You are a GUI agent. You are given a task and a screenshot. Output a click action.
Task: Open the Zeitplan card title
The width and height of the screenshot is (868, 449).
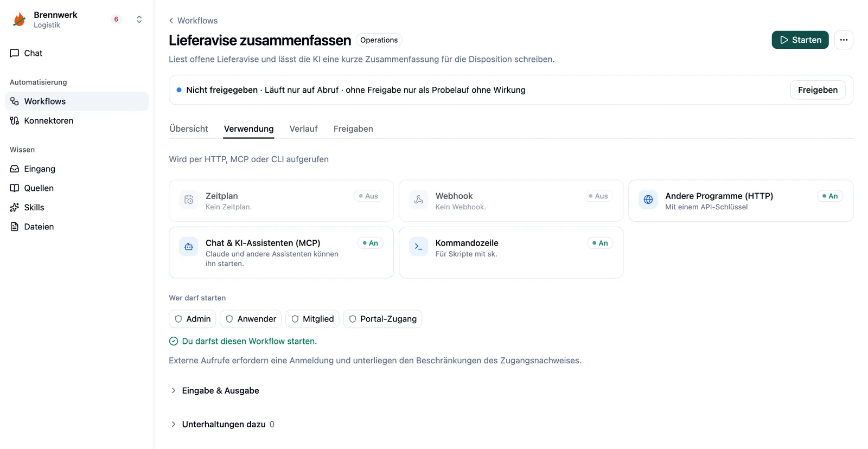coord(222,196)
